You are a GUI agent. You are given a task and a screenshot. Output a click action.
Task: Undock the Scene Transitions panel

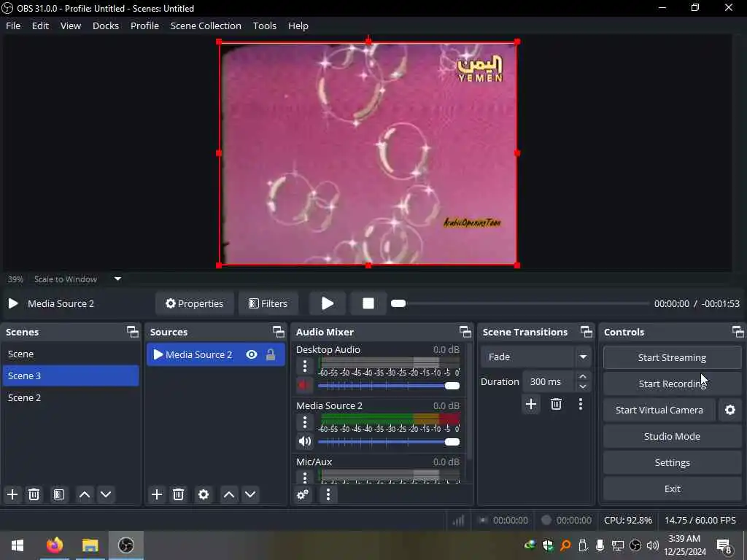pos(586,332)
